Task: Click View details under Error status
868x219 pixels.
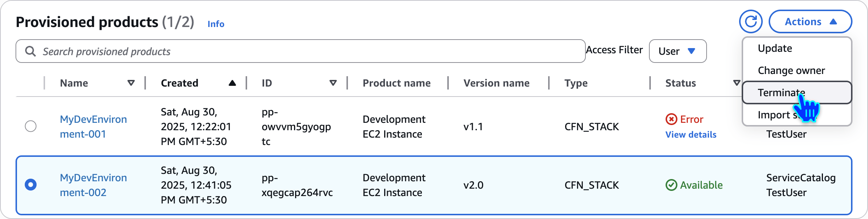Action: point(691,135)
